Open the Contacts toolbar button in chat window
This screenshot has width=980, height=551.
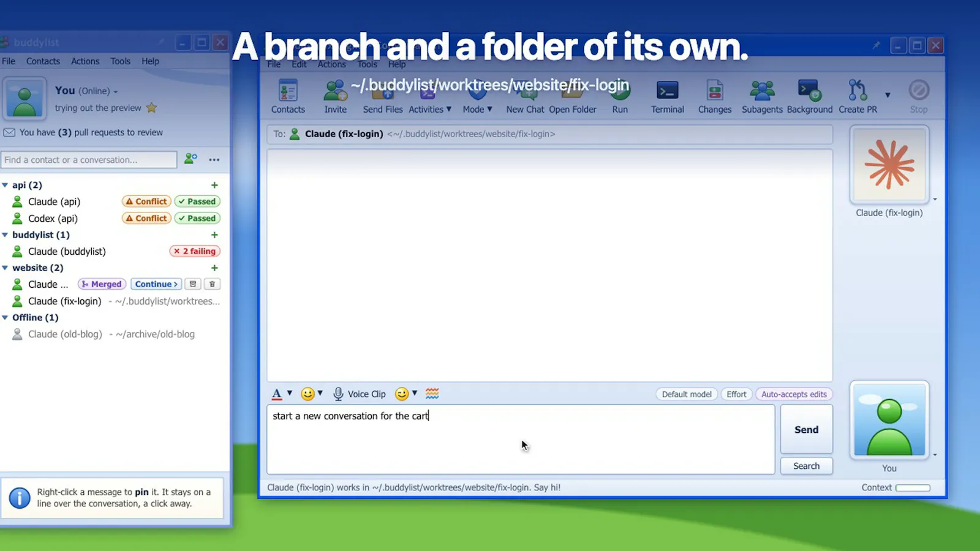coord(288,97)
